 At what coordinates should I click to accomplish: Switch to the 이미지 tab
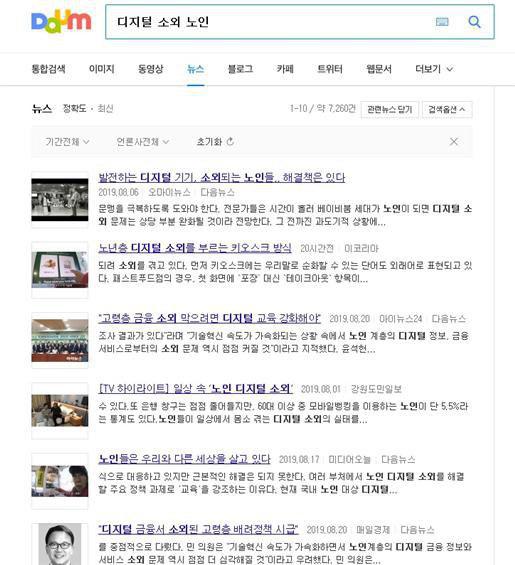pyautogui.click(x=102, y=69)
